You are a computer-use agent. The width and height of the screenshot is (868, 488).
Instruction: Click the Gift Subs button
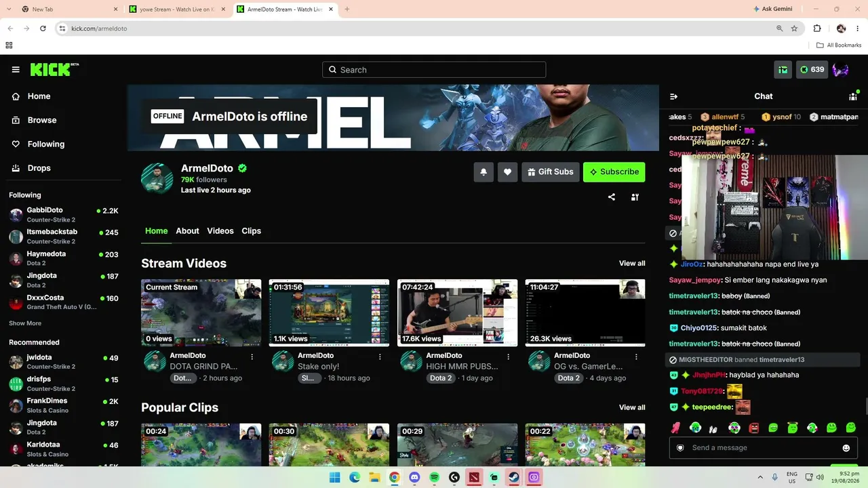(x=550, y=172)
